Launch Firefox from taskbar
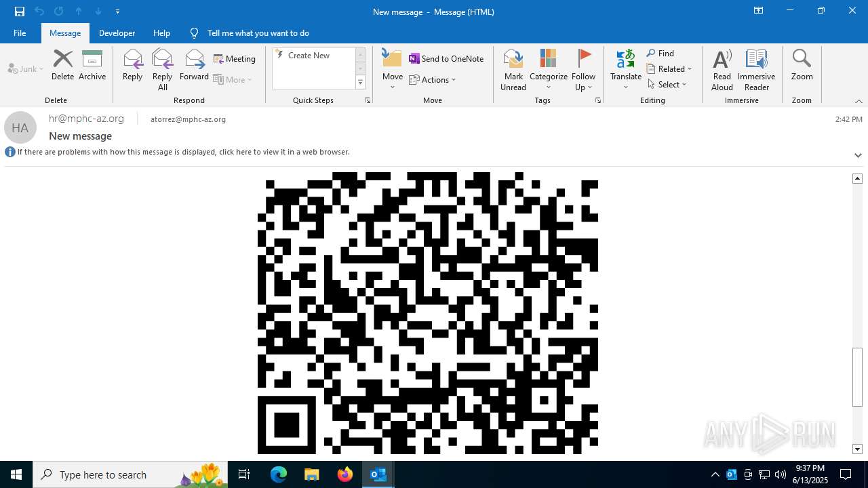The width and height of the screenshot is (868, 488). point(345,474)
